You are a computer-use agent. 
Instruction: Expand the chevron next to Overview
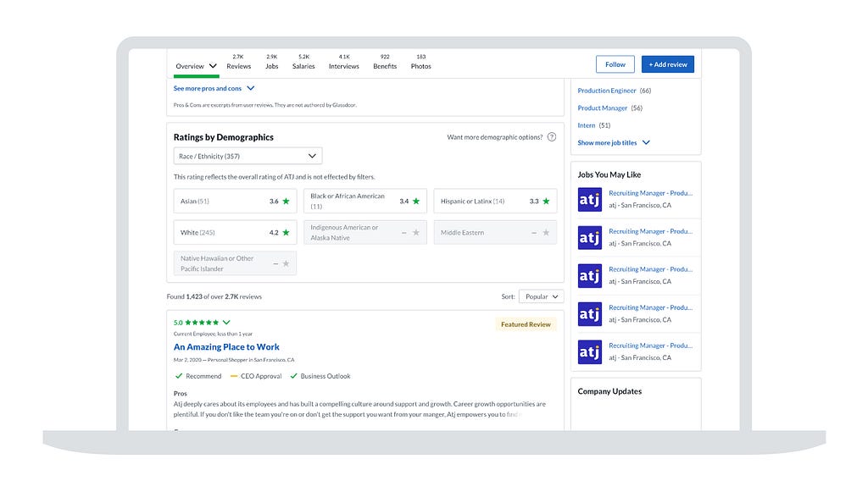click(213, 66)
